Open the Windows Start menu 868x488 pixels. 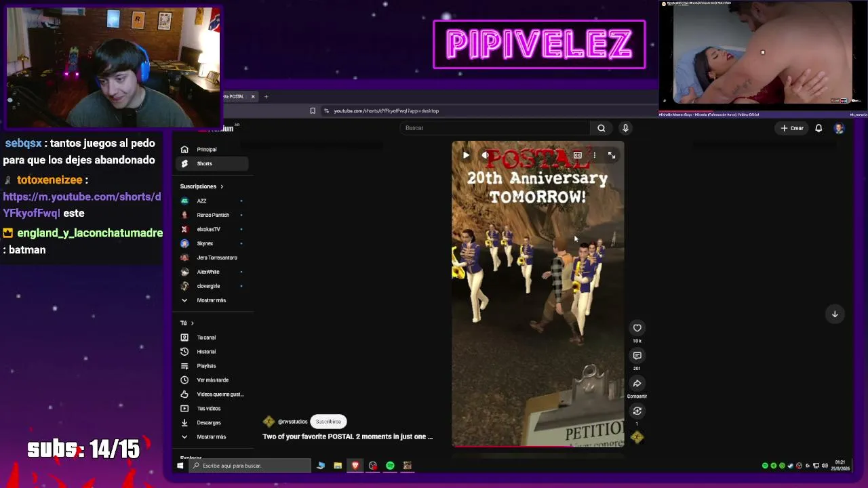point(180,466)
